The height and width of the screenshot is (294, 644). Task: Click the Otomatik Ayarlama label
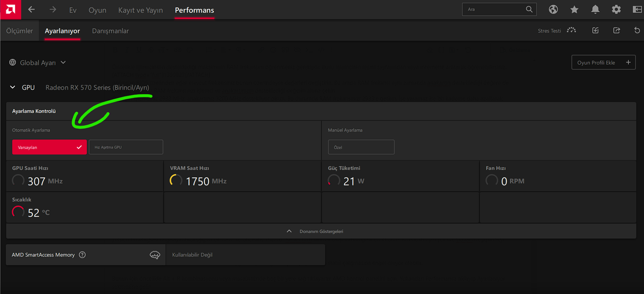(x=31, y=130)
